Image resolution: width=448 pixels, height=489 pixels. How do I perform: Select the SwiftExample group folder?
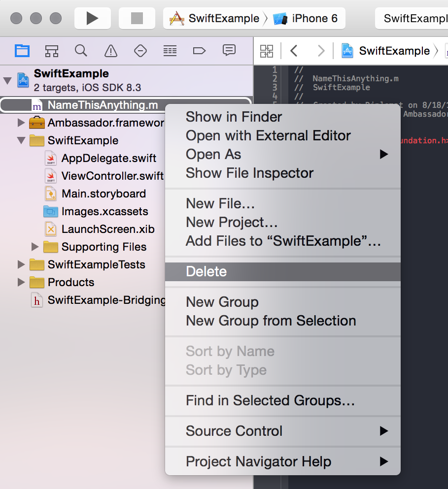click(x=83, y=140)
